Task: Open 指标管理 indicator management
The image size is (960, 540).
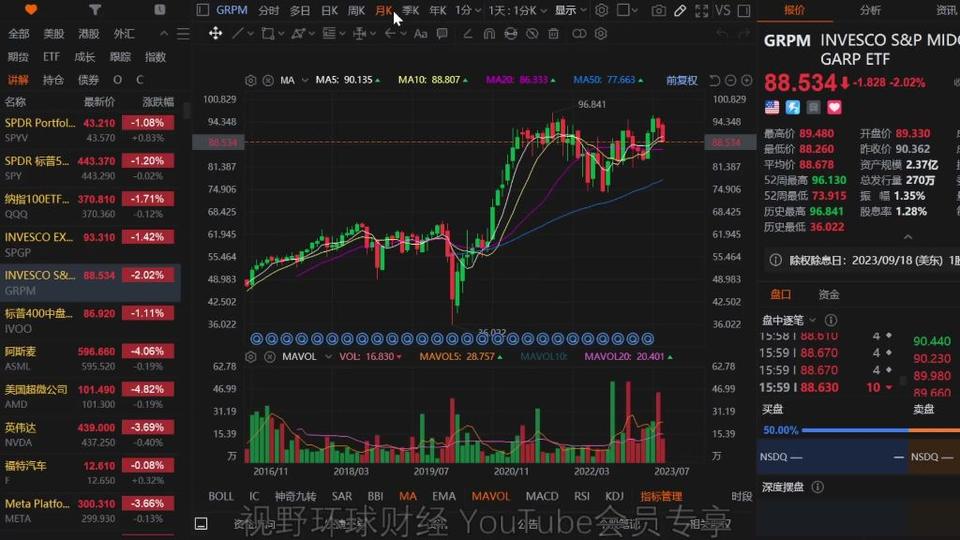Action: (661, 496)
